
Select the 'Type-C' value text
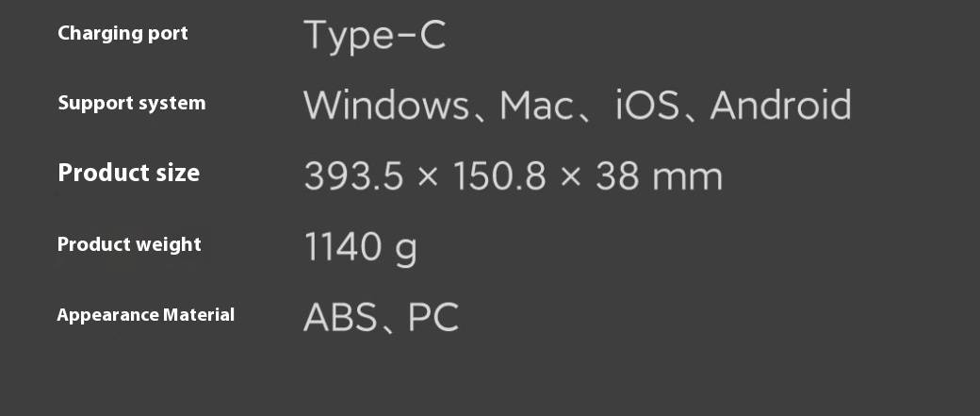(x=374, y=36)
